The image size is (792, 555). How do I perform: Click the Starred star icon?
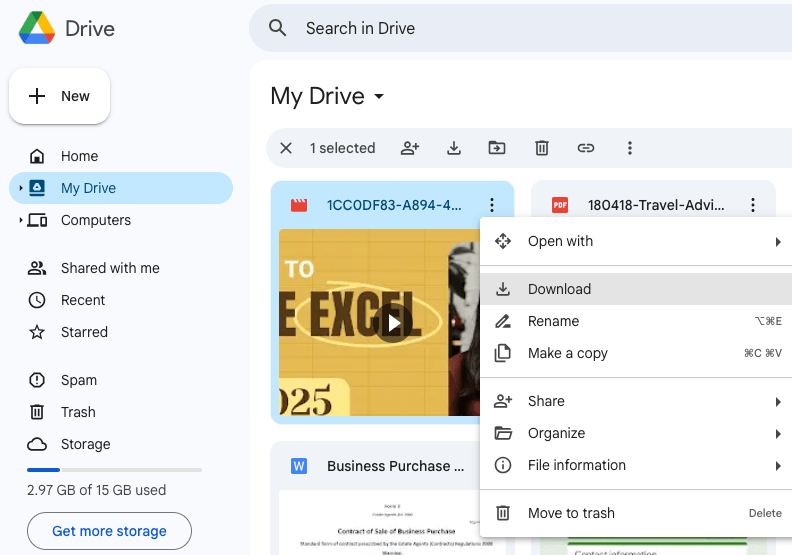pyautogui.click(x=37, y=332)
